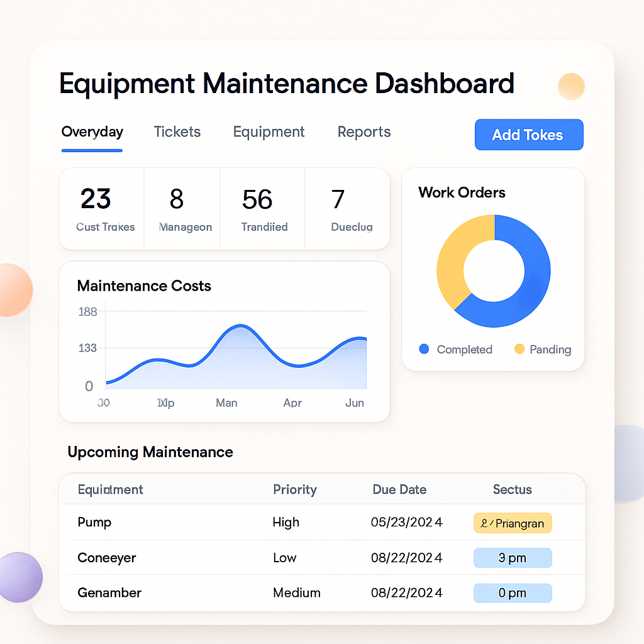Open the Reports tab

[364, 132]
